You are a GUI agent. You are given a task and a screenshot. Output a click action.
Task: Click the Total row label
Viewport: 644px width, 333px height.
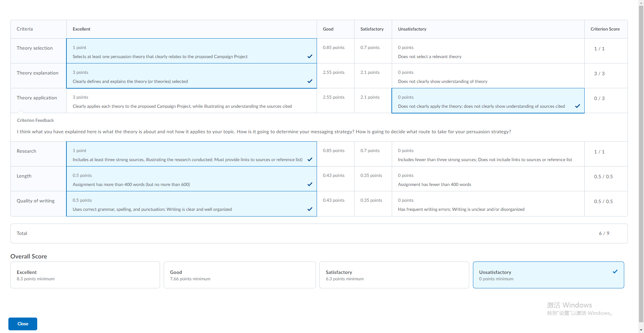[x=22, y=233]
